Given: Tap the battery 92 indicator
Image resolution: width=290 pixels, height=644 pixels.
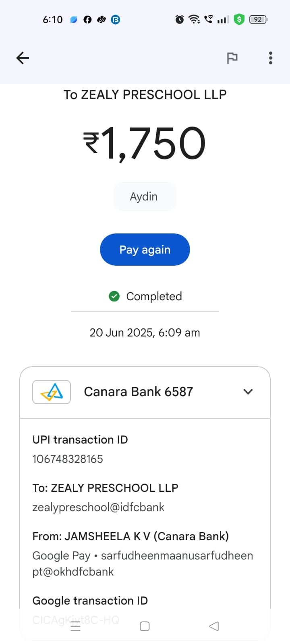Looking at the screenshot, I should coord(258,19).
